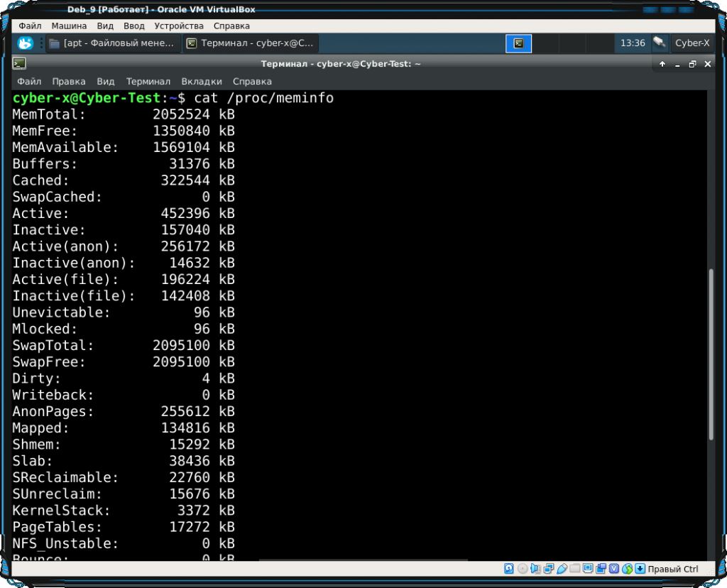
Task: Open the terminal Вкладки menu
Action: tap(202, 81)
